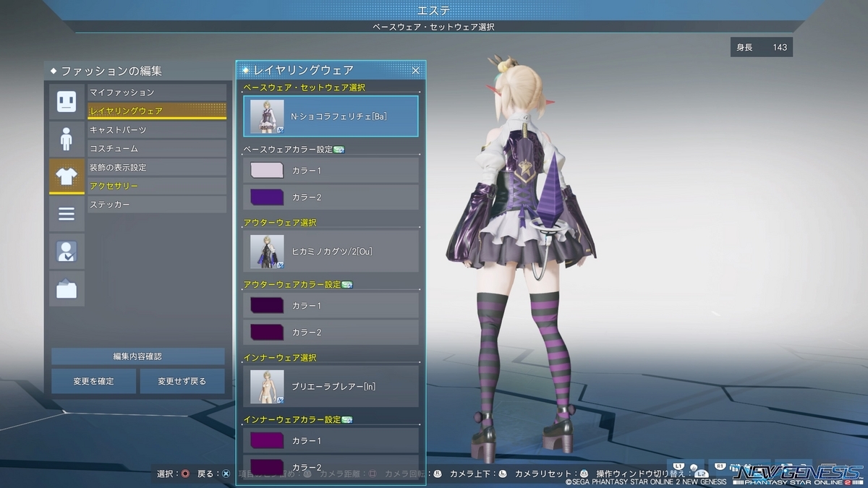The height and width of the screenshot is (488, 868).
Task: Open 装飾の表示設定 menu entry
Action: [157, 167]
